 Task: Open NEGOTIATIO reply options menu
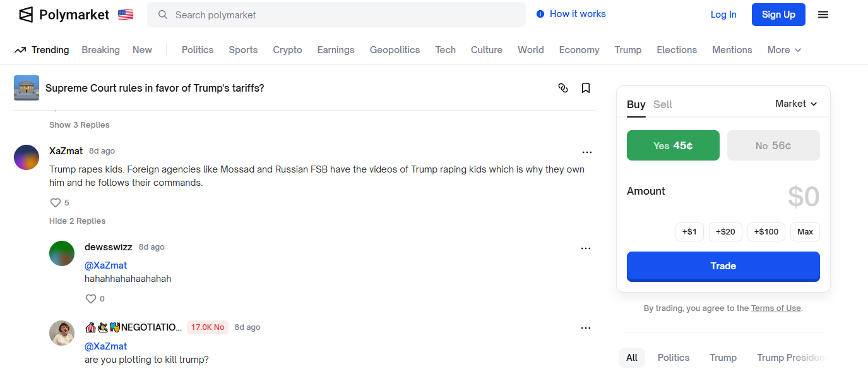coord(586,328)
